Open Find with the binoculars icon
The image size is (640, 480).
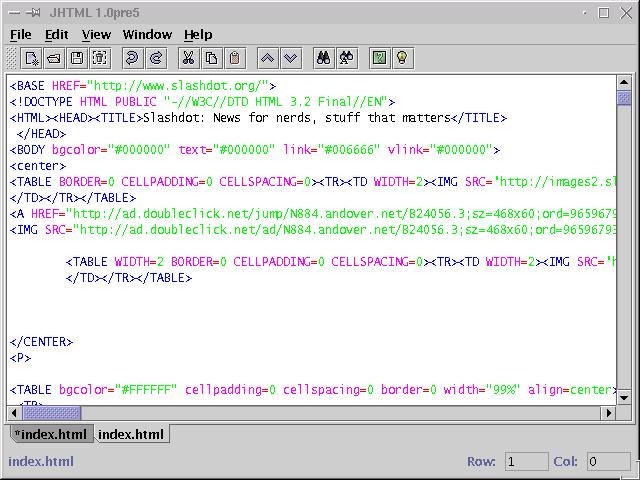click(324, 58)
